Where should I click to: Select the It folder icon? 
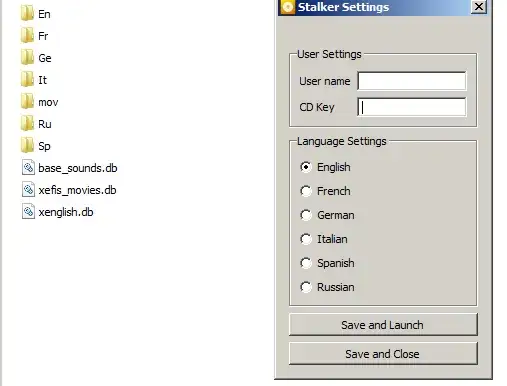tap(27, 80)
